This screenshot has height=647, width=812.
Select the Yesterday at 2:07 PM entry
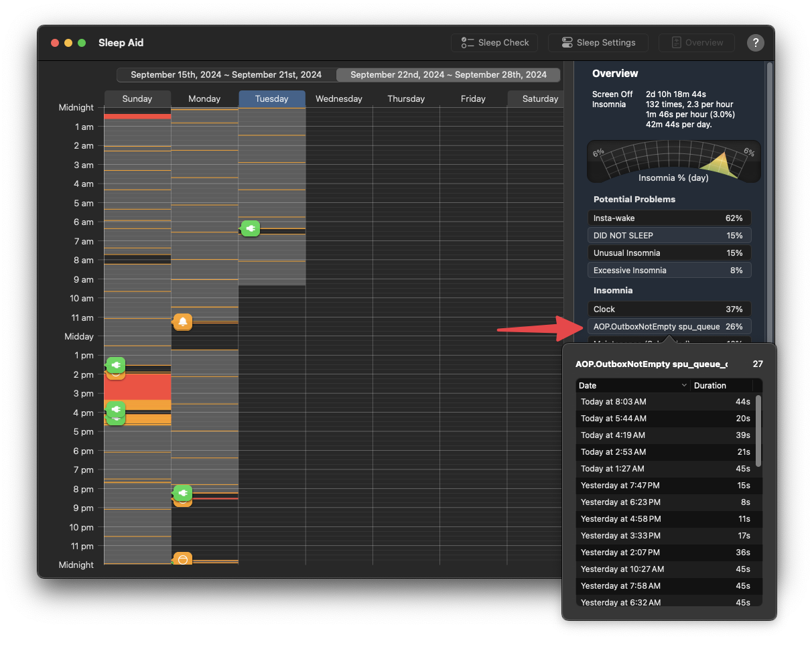pyautogui.click(x=665, y=553)
